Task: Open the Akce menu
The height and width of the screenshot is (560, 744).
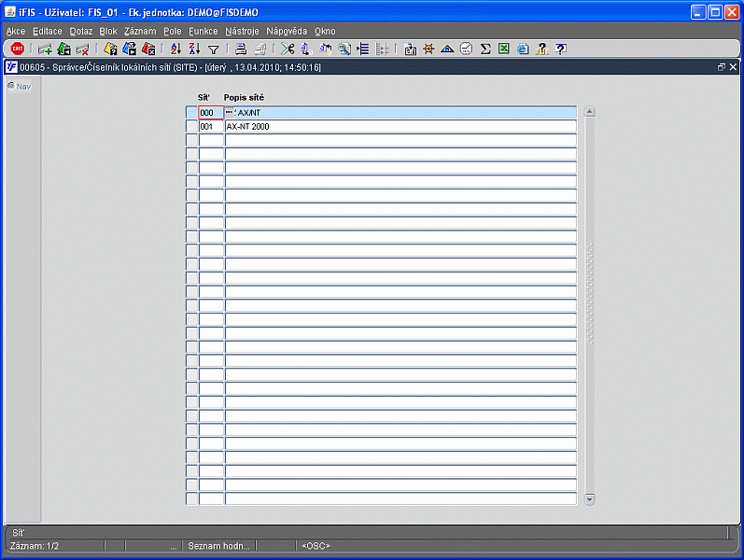Action: click(x=16, y=32)
